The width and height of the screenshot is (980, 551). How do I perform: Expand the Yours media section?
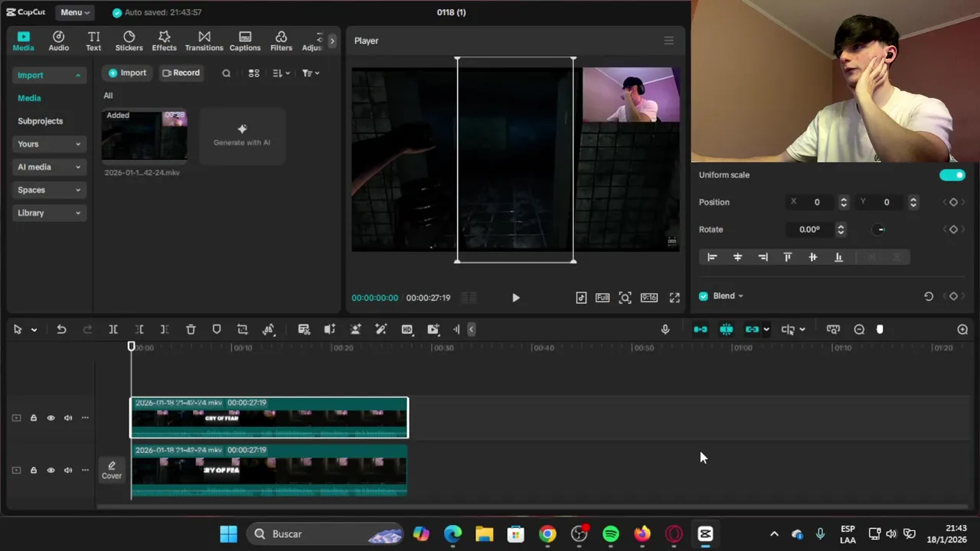(x=49, y=144)
